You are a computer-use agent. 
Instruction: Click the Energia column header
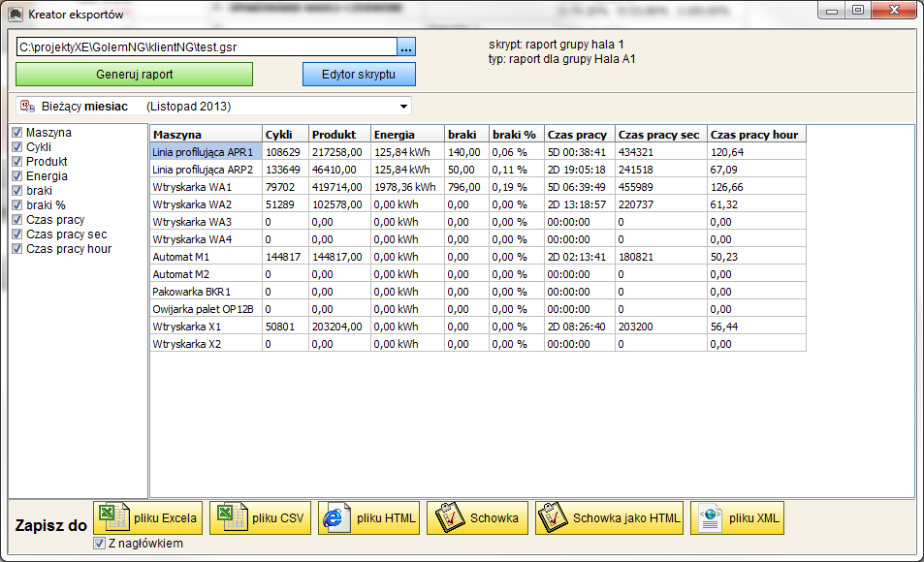pos(407,135)
